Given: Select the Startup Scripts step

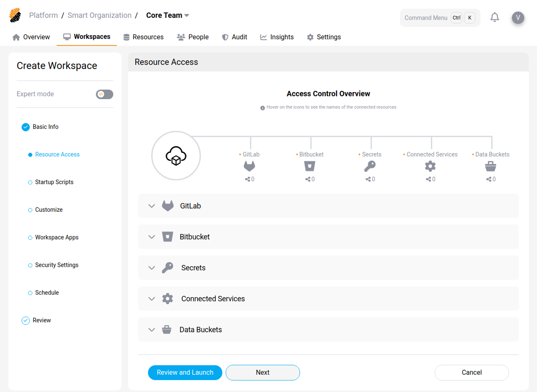Looking at the screenshot, I should (54, 182).
